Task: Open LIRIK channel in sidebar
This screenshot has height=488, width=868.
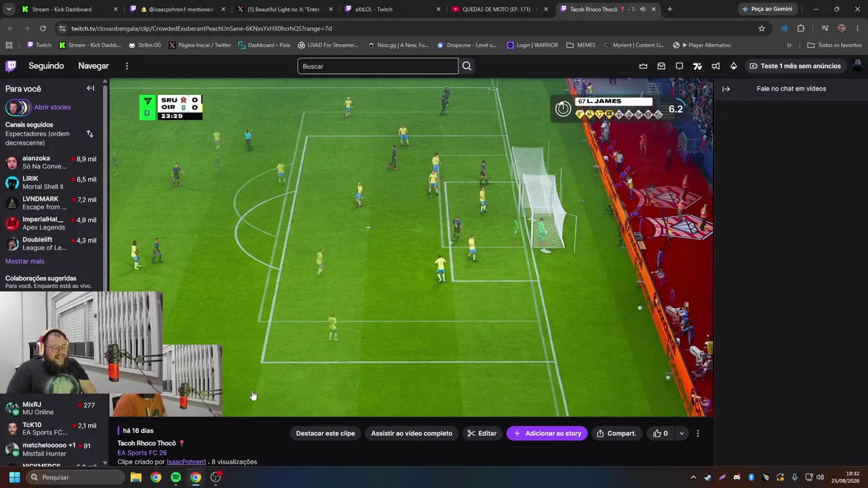Action: point(52,182)
